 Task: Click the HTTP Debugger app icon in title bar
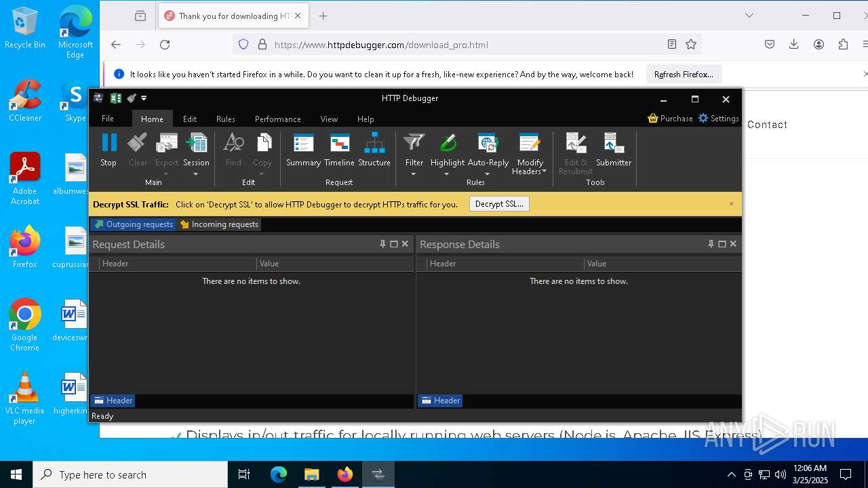click(x=98, y=98)
